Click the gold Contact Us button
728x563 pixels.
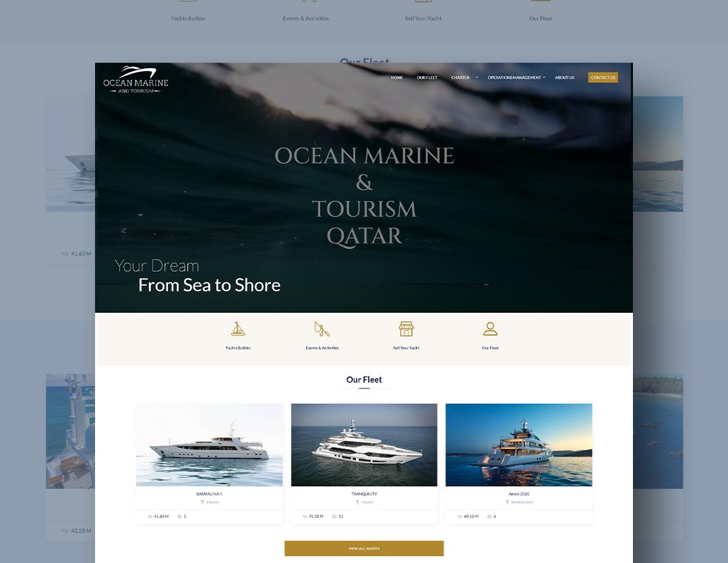[x=603, y=78]
